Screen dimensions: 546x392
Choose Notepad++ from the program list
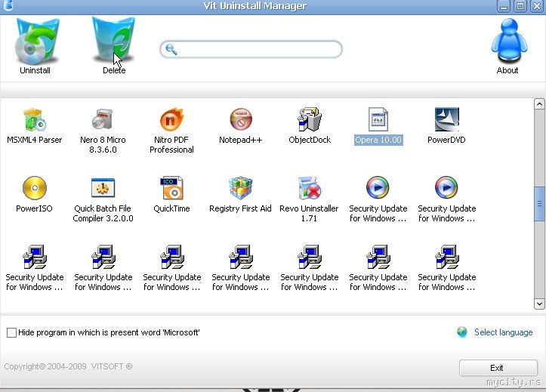point(241,126)
